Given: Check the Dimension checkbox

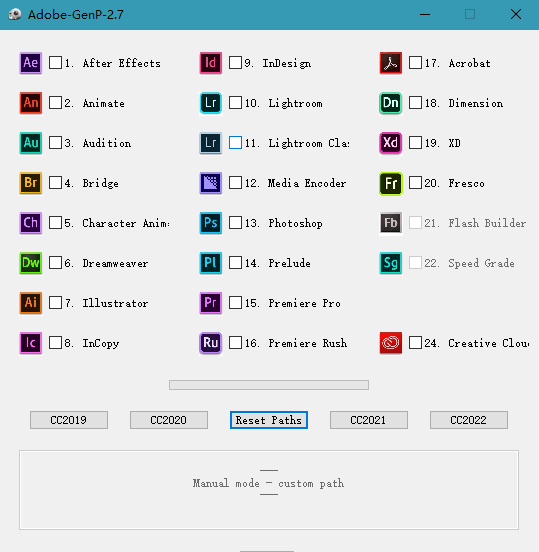Looking at the screenshot, I should [x=415, y=103].
